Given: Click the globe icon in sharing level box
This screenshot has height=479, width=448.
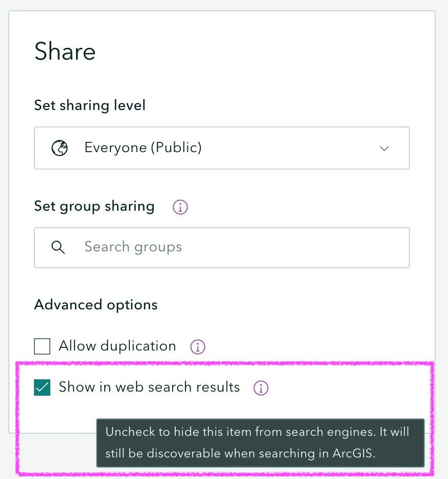Looking at the screenshot, I should pyautogui.click(x=60, y=148).
